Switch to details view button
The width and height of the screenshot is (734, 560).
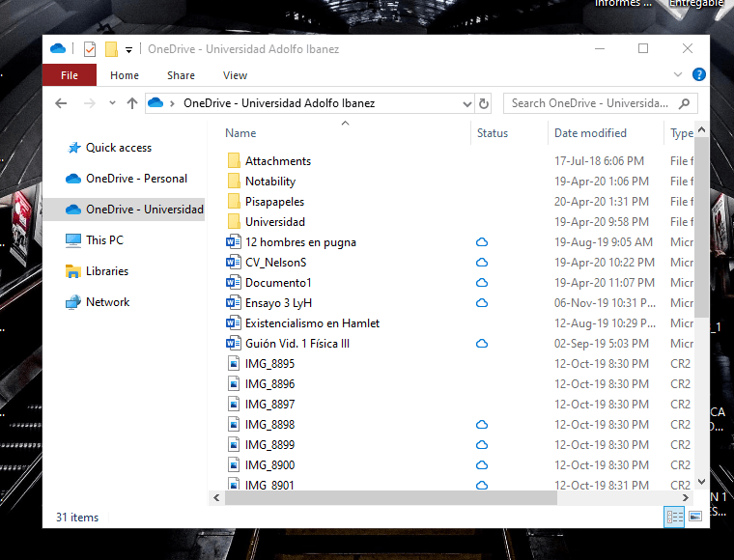tap(675, 518)
